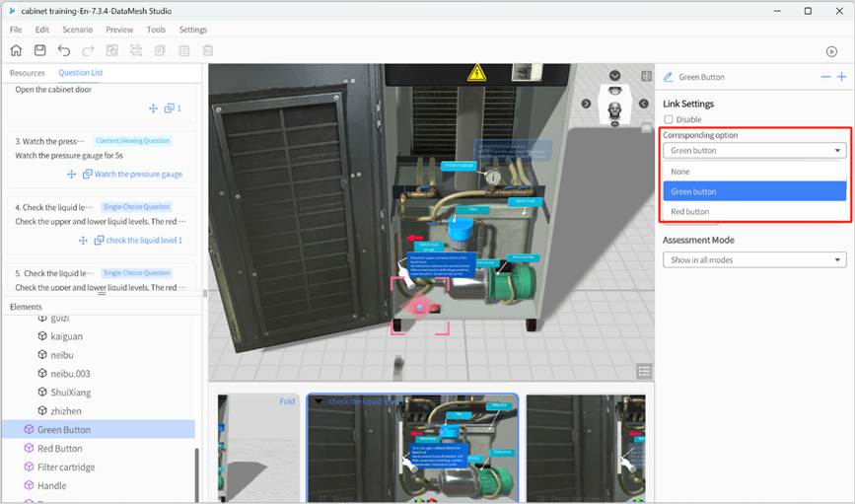Click the move icon under Watch the pressure gauge

[x=71, y=175]
